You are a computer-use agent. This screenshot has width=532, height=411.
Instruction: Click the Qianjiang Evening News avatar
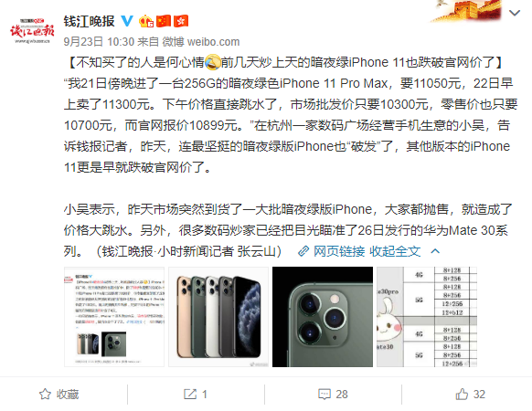[x=32, y=31]
